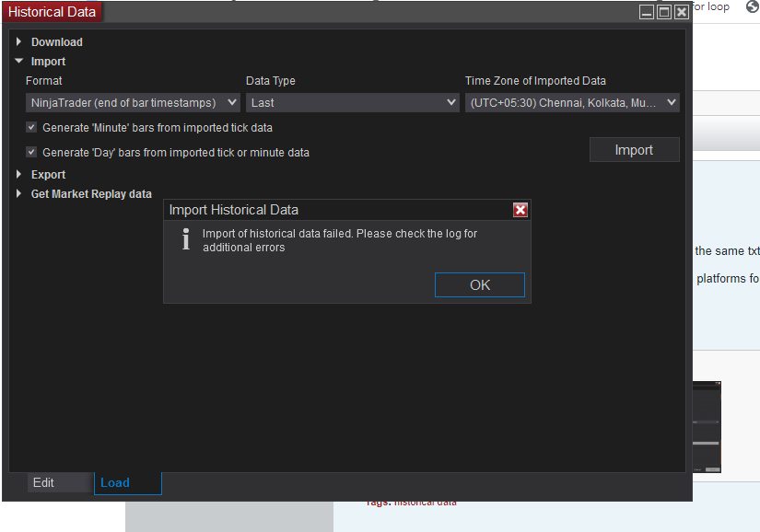This screenshot has height=532, width=760.
Task: Click the Download section label
Action: pos(57,42)
